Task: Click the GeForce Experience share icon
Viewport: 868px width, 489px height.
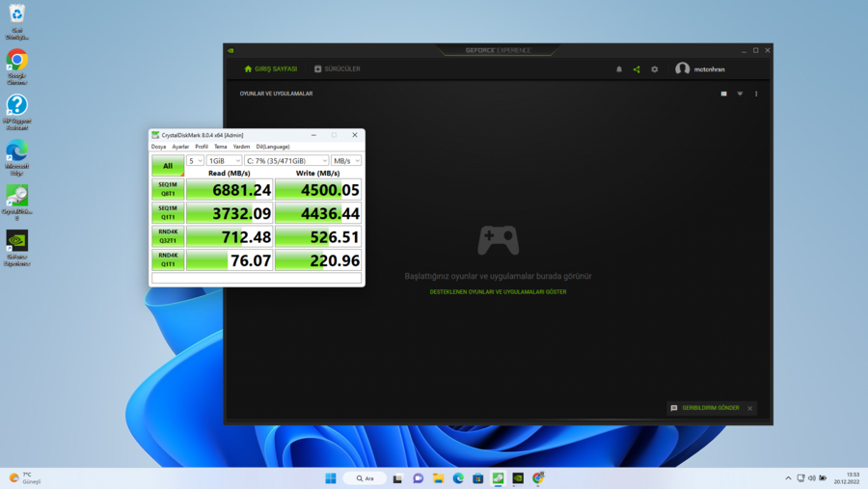Action: [637, 69]
